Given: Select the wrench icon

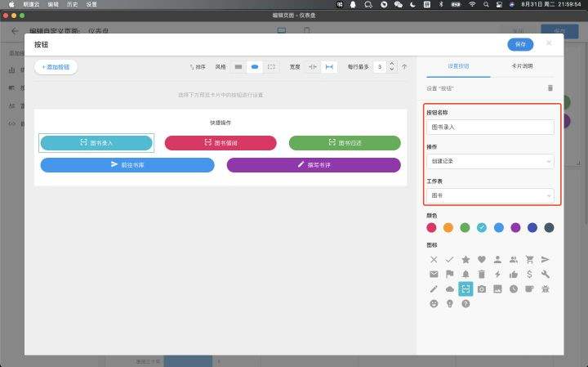Looking at the screenshot, I should click(546, 274).
